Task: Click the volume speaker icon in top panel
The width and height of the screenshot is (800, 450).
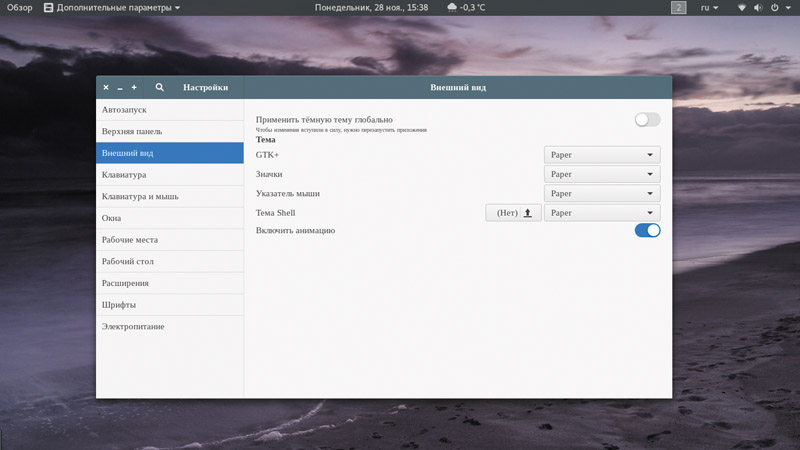Action: point(758,8)
